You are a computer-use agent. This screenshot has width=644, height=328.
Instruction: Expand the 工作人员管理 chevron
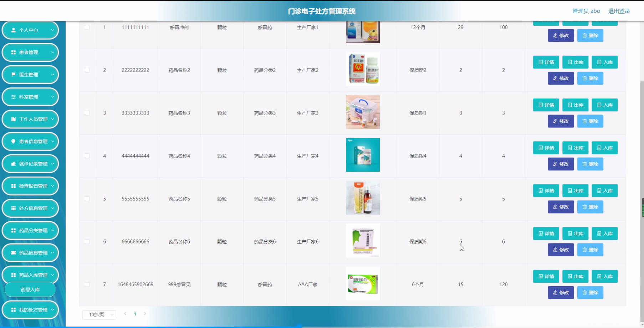click(x=52, y=119)
